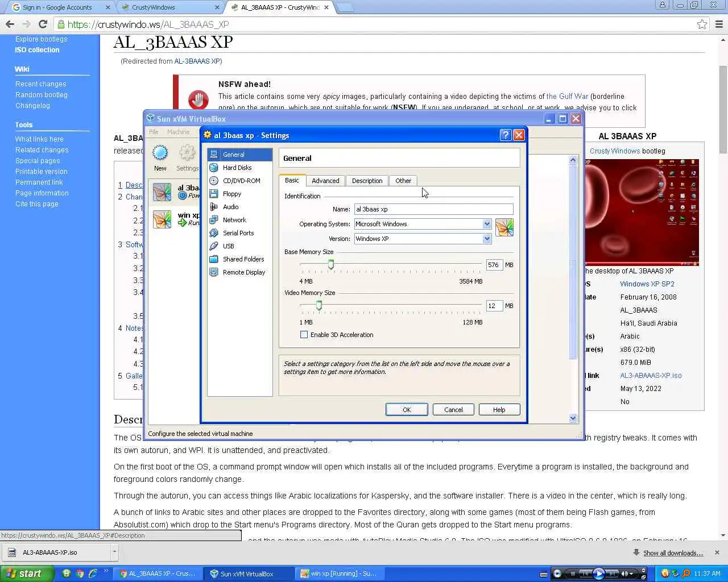The image size is (728, 582).
Task: Open ISO collection sidebar link
Action: tap(37, 50)
